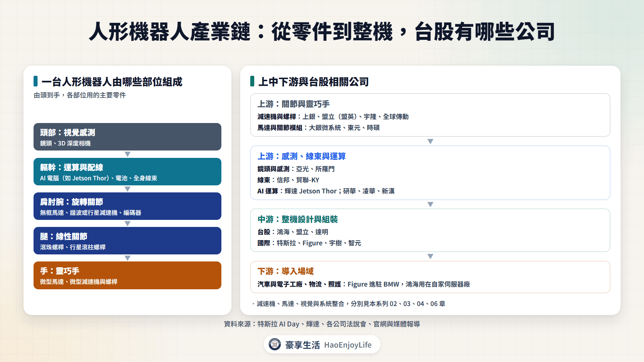This screenshot has height=362, width=644.
Task: Click the heading 下游：導入場域
Action: click(285, 271)
